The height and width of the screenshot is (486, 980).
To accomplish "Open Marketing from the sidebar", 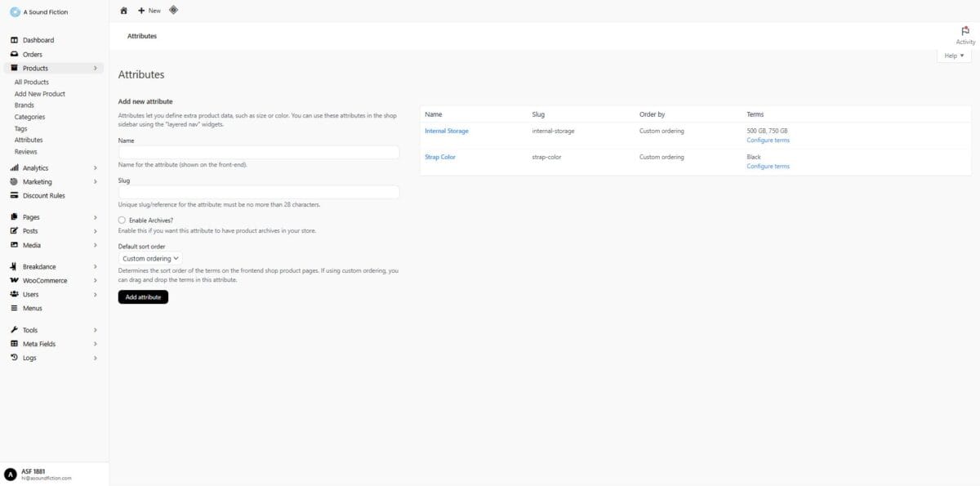I will pyautogui.click(x=13, y=181).
